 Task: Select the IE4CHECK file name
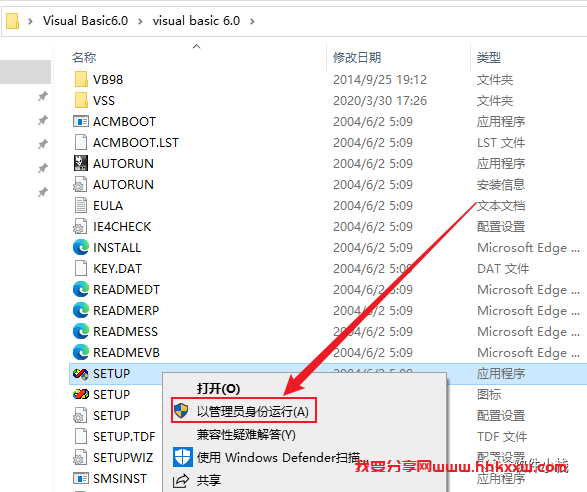coord(122,226)
